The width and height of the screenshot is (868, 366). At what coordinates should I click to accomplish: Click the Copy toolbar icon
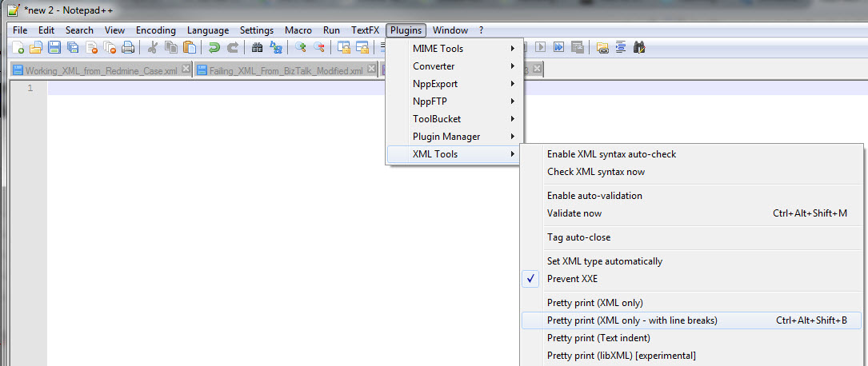(x=171, y=47)
